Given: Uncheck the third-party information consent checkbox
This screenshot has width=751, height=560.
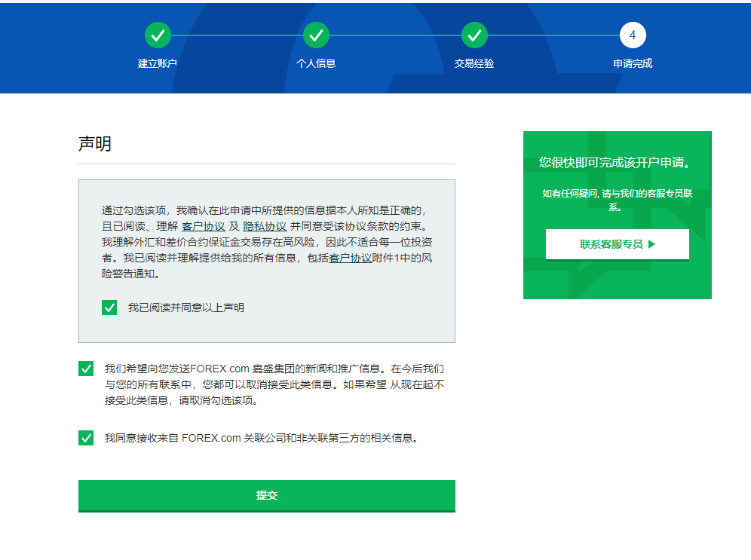Looking at the screenshot, I should [85, 437].
